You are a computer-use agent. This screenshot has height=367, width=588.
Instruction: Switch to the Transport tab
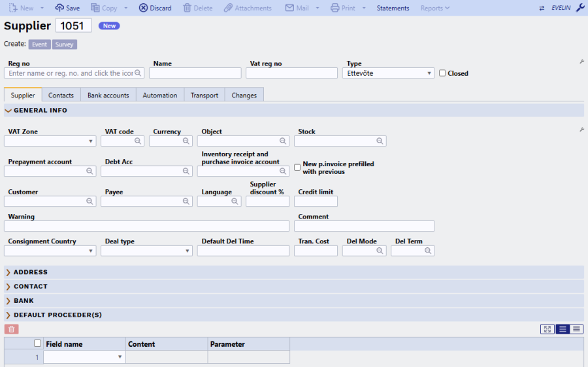(204, 96)
